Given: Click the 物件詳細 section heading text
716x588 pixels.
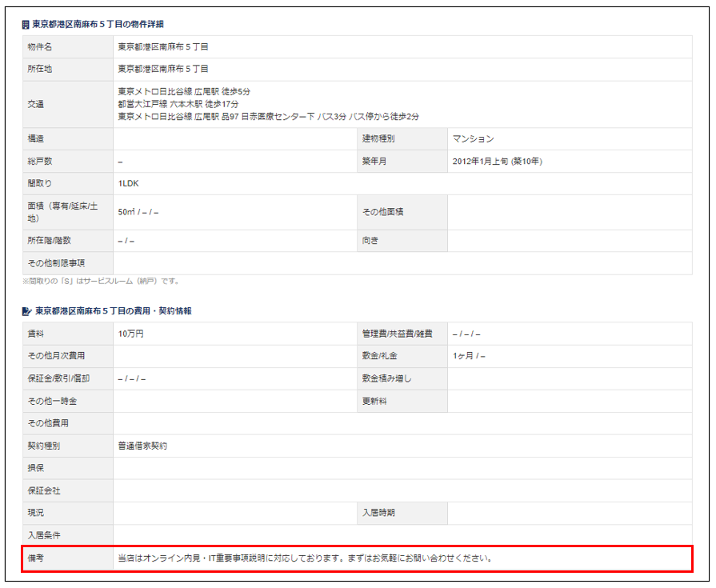Looking at the screenshot, I should pyautogui.click(x=98, y=25).
